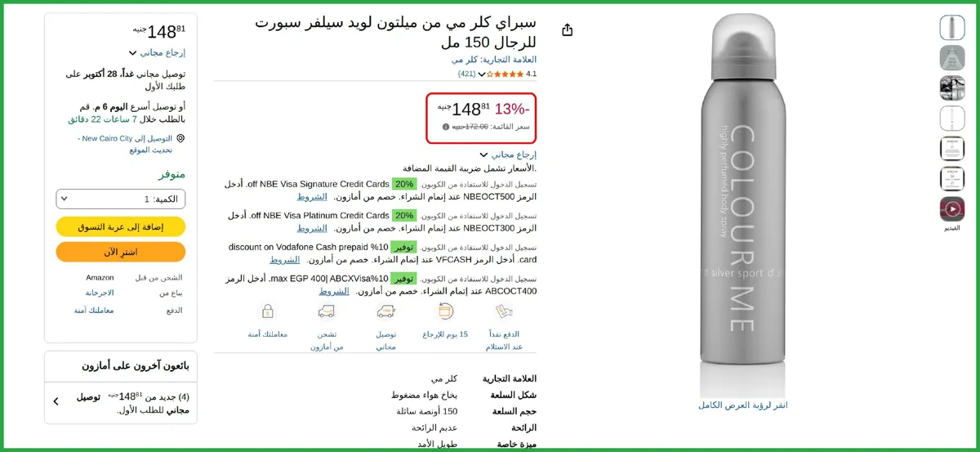Click the توصيل مجاني label under the truck icon
Image resolution: width=980 pixels, height=452 pixels.
click(x=386, y=340)
